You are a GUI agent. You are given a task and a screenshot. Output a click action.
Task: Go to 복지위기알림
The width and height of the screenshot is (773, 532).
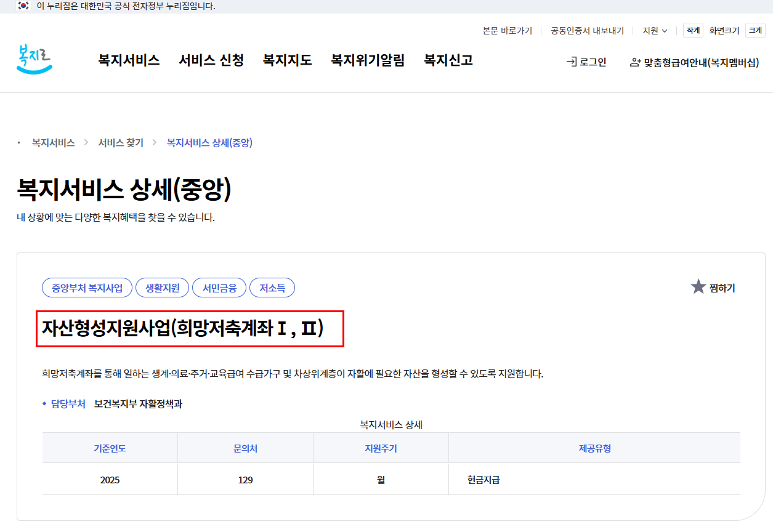(x=367, y=60)
